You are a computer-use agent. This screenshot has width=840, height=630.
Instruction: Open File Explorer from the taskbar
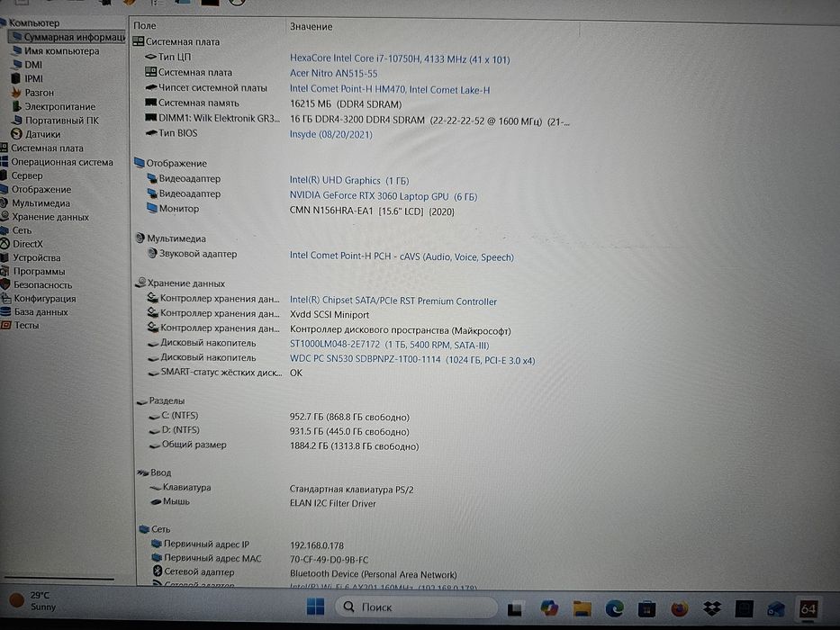point(582,608)
